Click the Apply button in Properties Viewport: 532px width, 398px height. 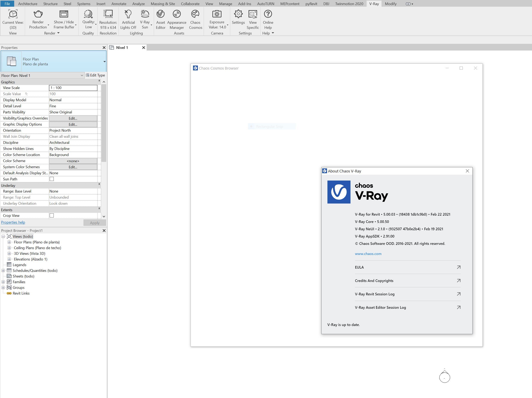click(x=94, y=223)
